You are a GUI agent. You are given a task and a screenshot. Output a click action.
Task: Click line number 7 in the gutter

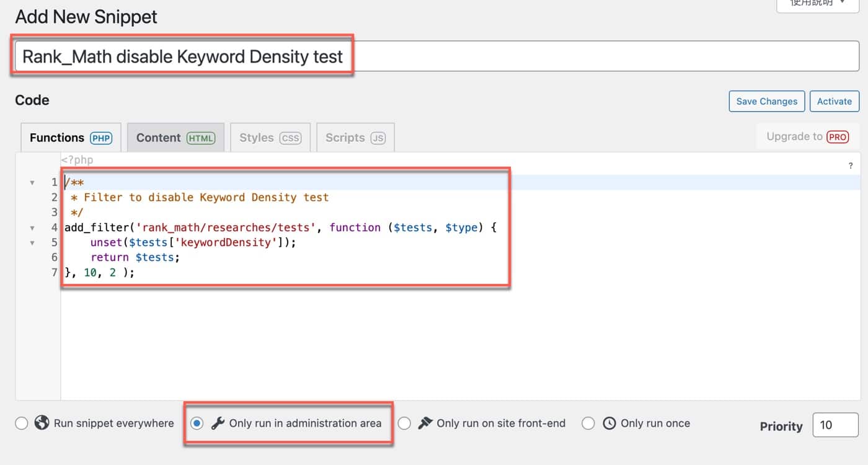(55, 272)
